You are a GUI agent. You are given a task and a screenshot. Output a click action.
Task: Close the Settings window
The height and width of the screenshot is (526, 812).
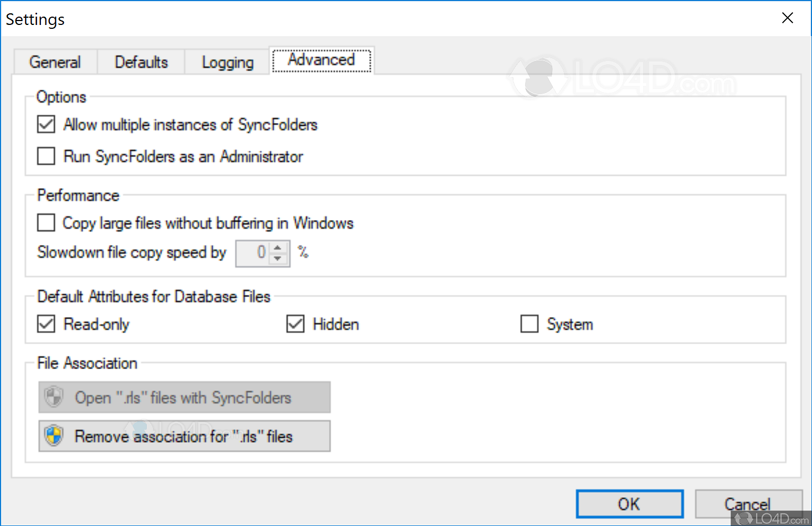click(x=788, y=18)
